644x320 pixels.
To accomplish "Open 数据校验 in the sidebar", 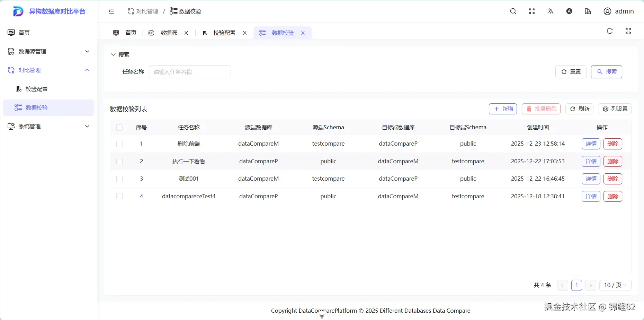I will coord(49,107).
